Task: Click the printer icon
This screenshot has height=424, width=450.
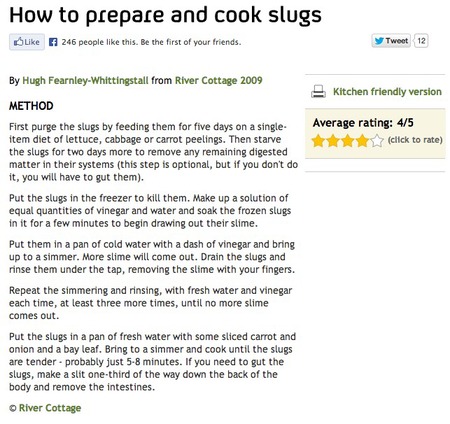Action: coord(318,91)
